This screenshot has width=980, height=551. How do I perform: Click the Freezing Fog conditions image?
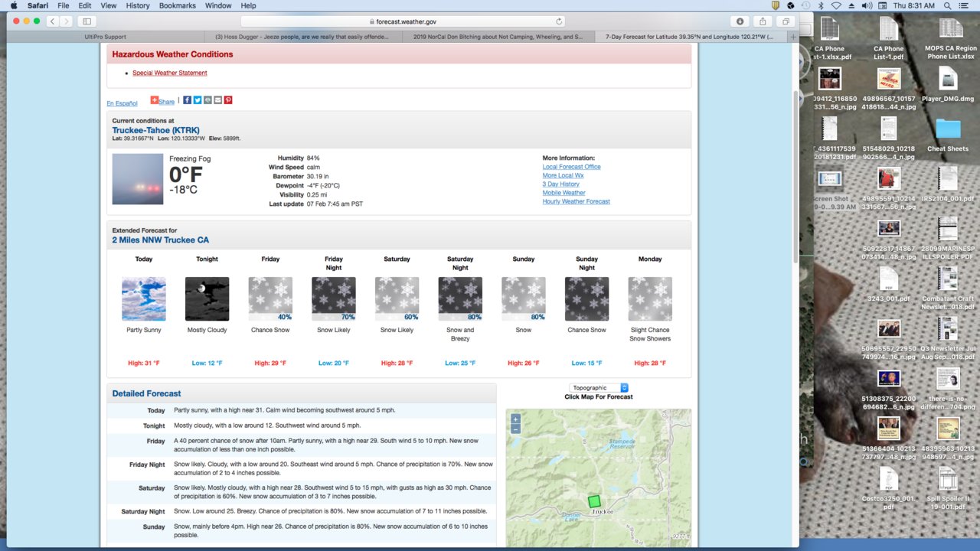click(138, 179)
